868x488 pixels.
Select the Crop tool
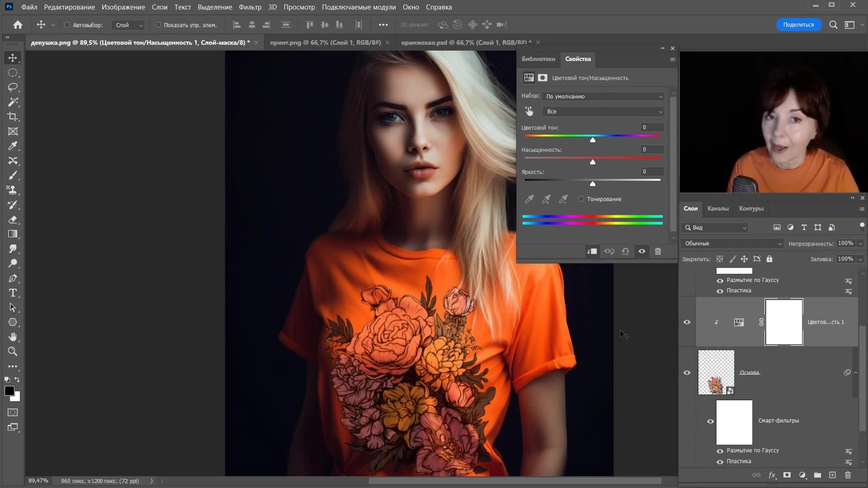13,117
